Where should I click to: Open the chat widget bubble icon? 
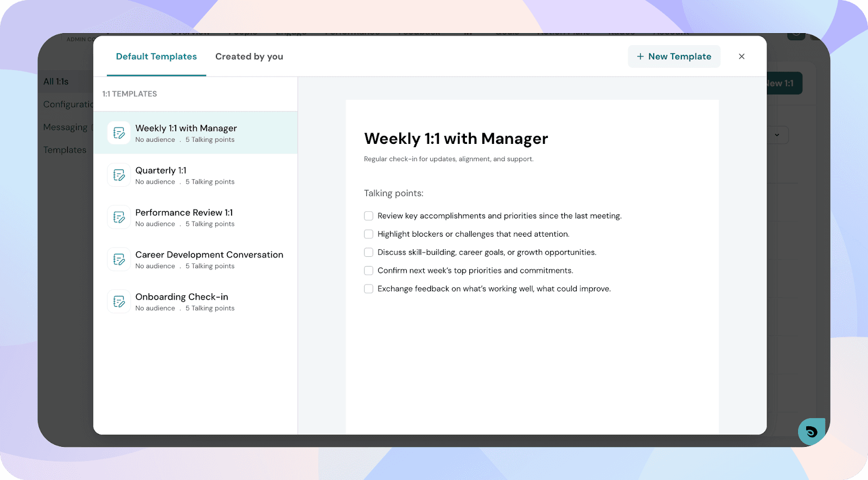pyautogui.click(x=811, y=432)
